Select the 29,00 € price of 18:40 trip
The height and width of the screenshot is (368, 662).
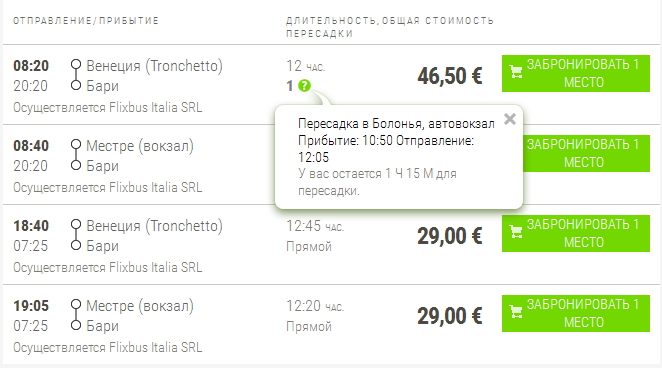click(x=450, y=236)
